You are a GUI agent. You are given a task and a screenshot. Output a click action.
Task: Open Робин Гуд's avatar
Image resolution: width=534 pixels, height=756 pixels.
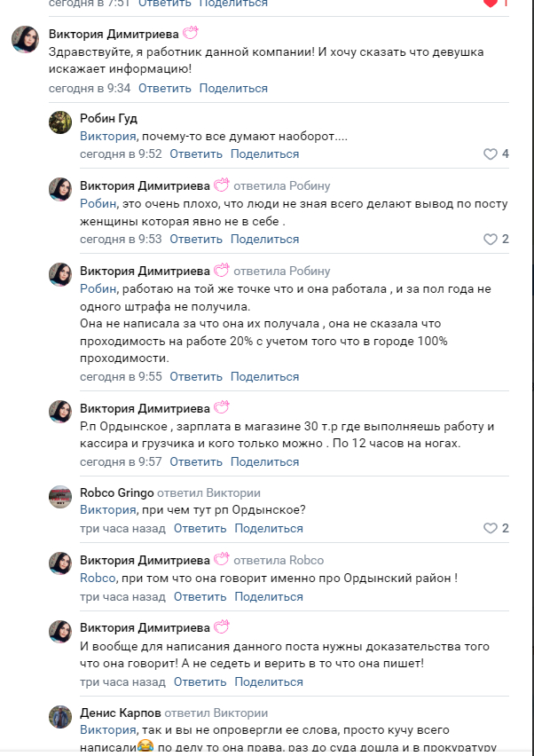pos(60,122)
